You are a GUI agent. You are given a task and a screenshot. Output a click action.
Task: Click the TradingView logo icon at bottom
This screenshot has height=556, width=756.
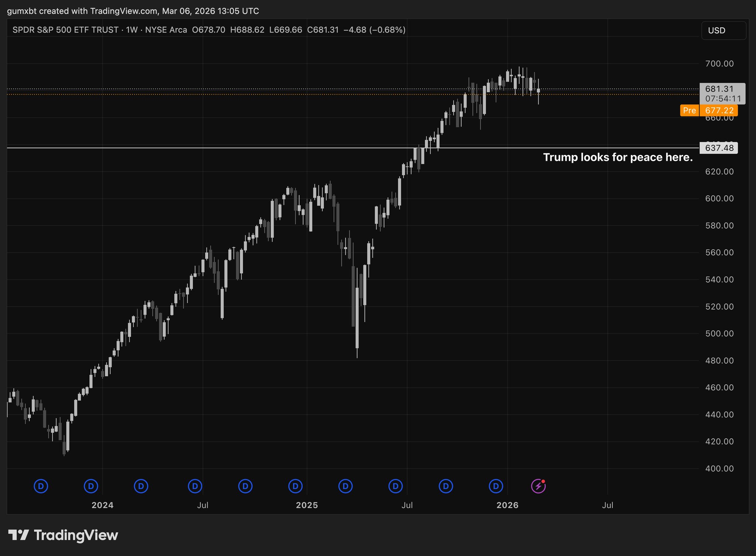pyautogui.click(x=18, y=535)
